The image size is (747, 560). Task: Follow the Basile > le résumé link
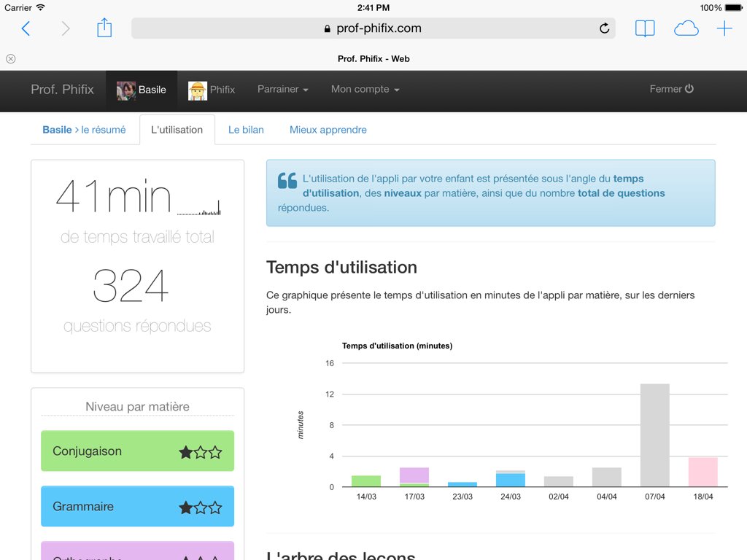click(x=85, y=130)
